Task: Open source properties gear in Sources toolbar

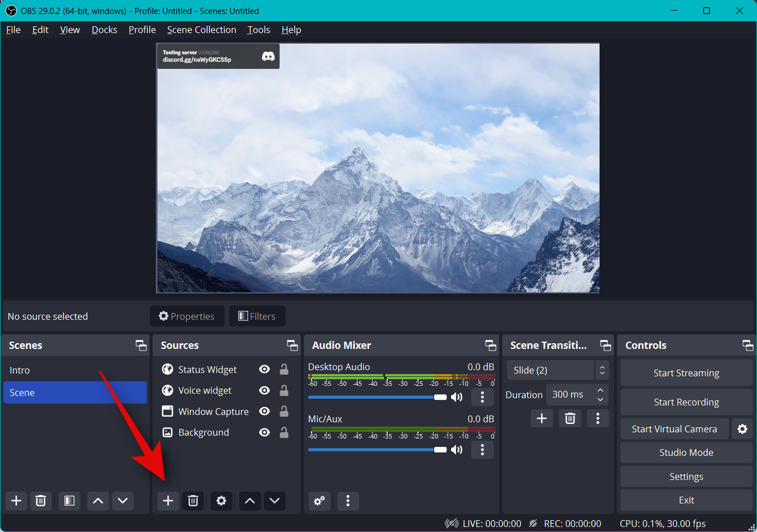Action: pyautogui.click(x=221, y=501)
